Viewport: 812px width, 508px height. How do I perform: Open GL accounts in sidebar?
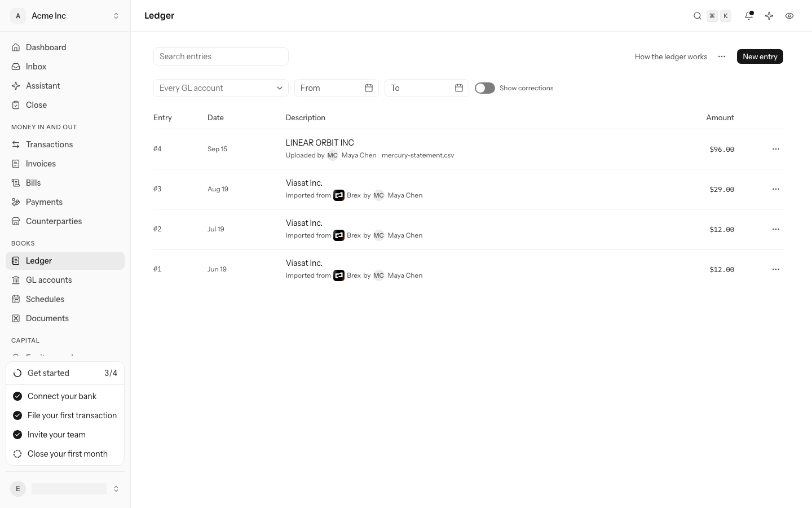[65, 280]
